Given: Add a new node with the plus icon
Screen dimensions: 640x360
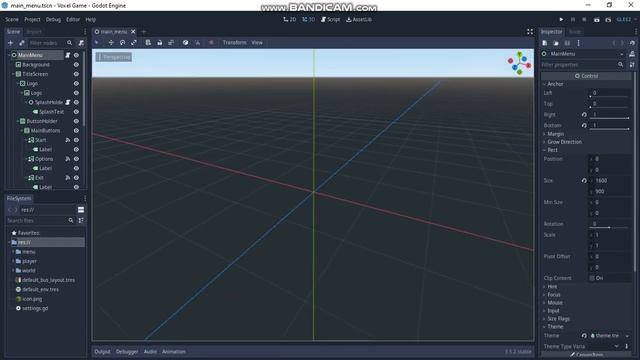Looking at the screenshot, I should coord(11,43).
